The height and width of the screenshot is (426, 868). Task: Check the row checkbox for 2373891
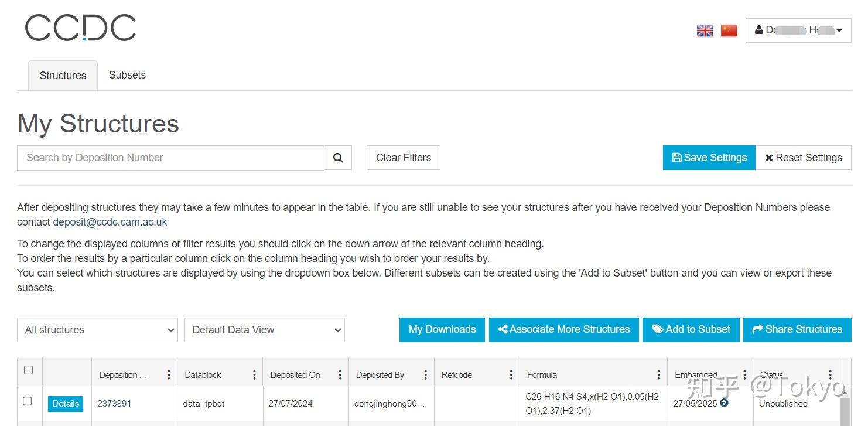pos(27,401)
